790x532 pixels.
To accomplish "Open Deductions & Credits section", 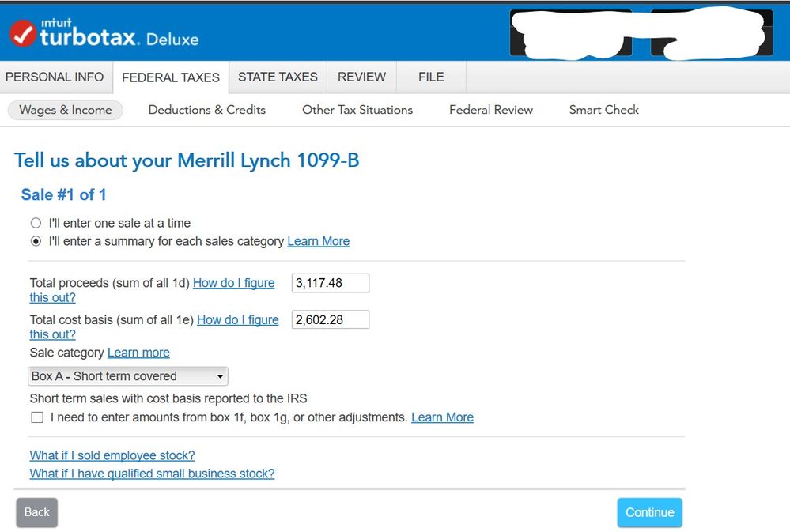I will 207,110.
